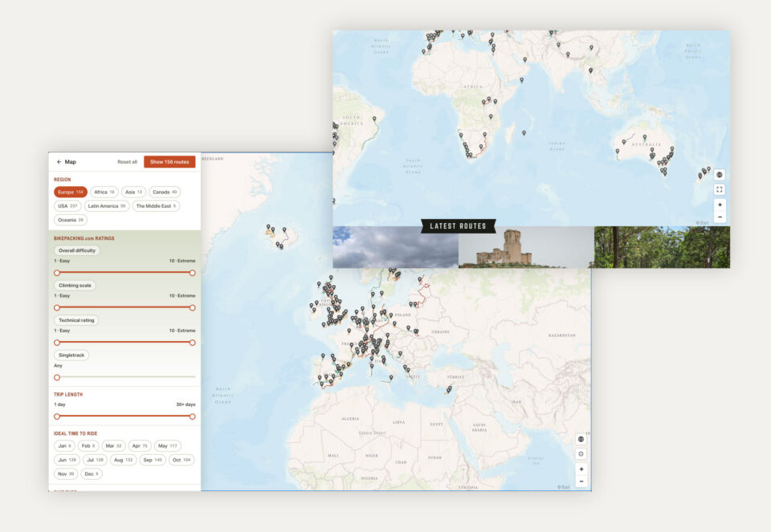Image resolution: width=771 pixels, height=532 pixels.
Task: Click the Esri attribution on world map
Action: point(702,223)
